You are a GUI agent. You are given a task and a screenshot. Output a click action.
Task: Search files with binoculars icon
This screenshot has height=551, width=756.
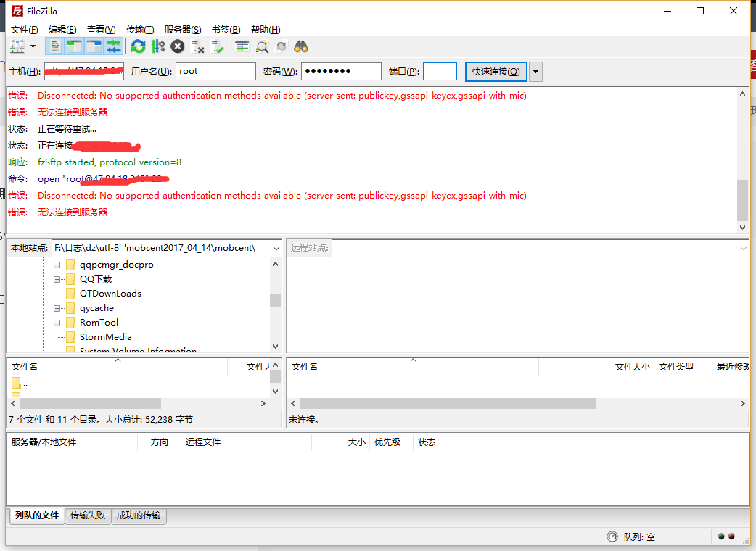[x=301, y=46]
